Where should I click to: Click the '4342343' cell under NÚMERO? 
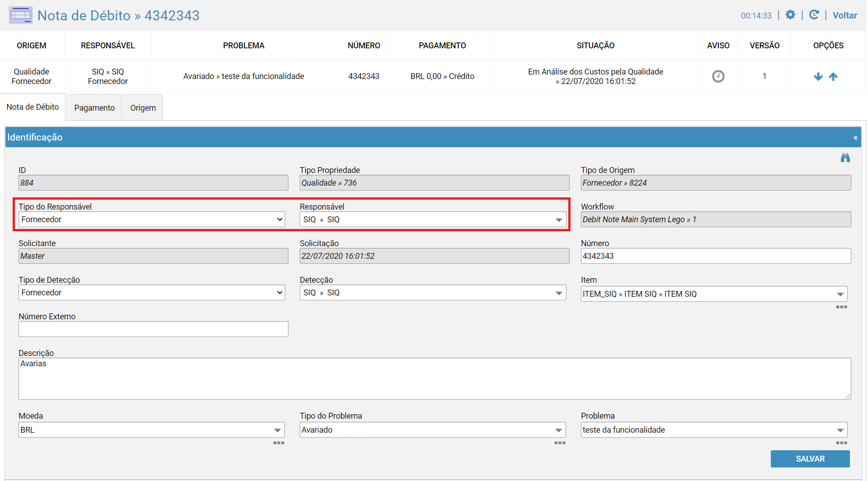coord(364,76)
